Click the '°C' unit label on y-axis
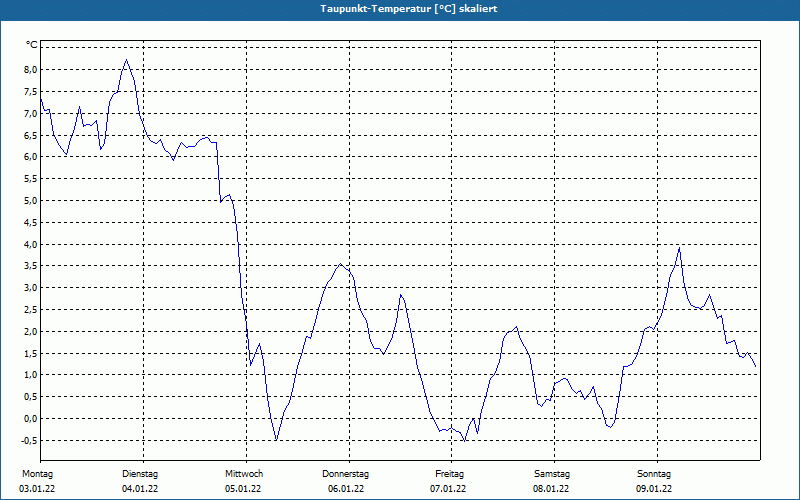 32,45
